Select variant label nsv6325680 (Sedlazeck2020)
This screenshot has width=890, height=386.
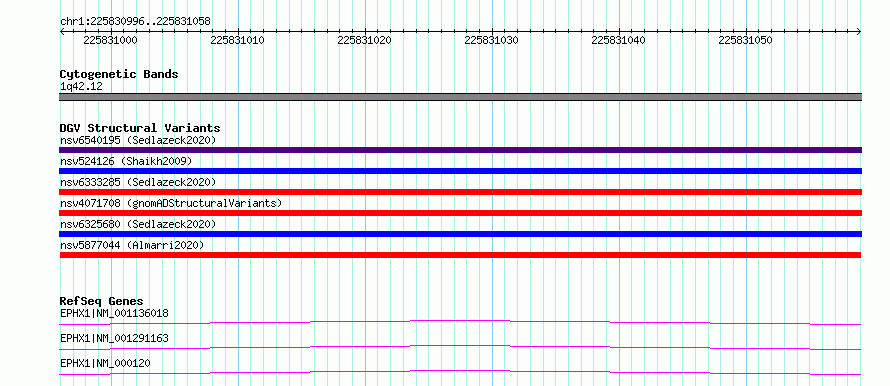(x=138, y=224)
